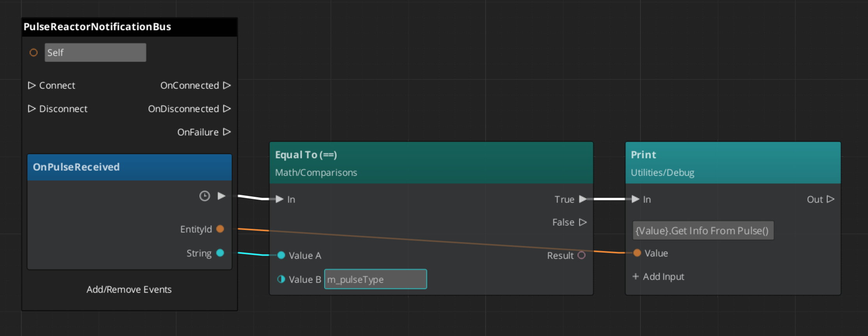The image size is (868, 336).
Task: Click the half-filled Value B pin
Action: tap(281, 279)
